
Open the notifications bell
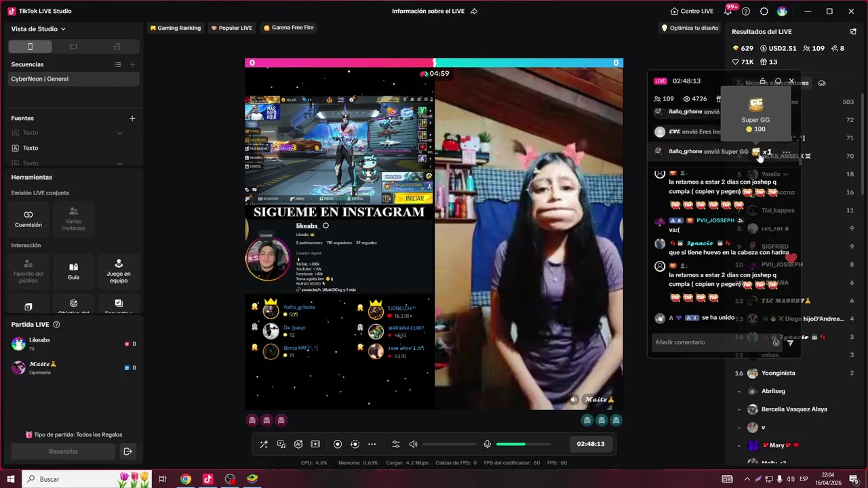728,12
